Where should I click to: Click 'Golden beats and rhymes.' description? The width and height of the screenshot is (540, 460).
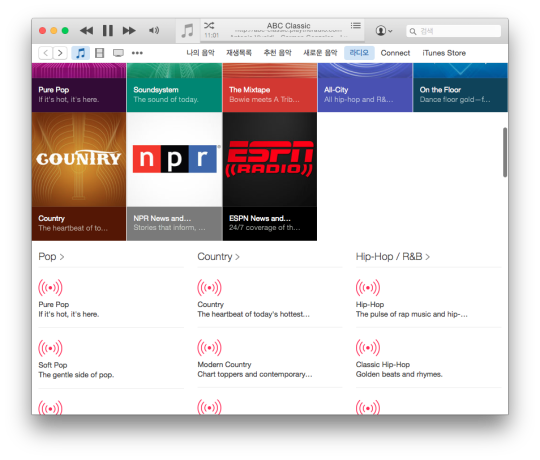[x=399, y=374]
